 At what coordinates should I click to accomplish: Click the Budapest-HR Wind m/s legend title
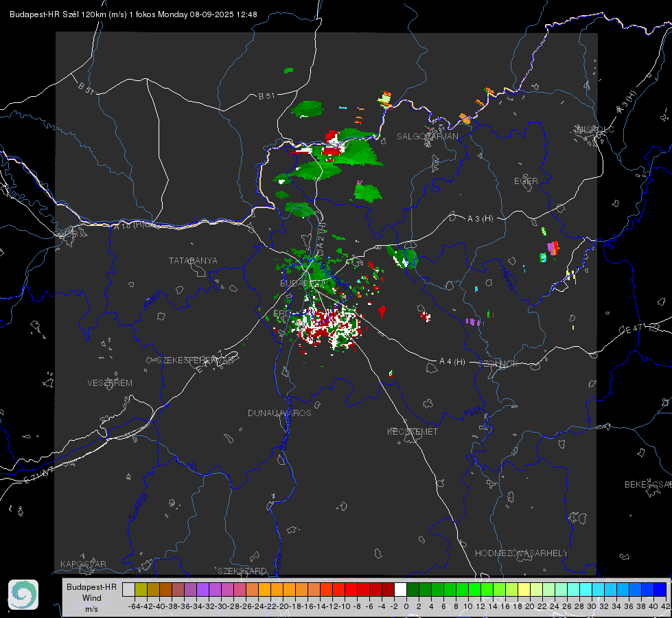(92, 598)
